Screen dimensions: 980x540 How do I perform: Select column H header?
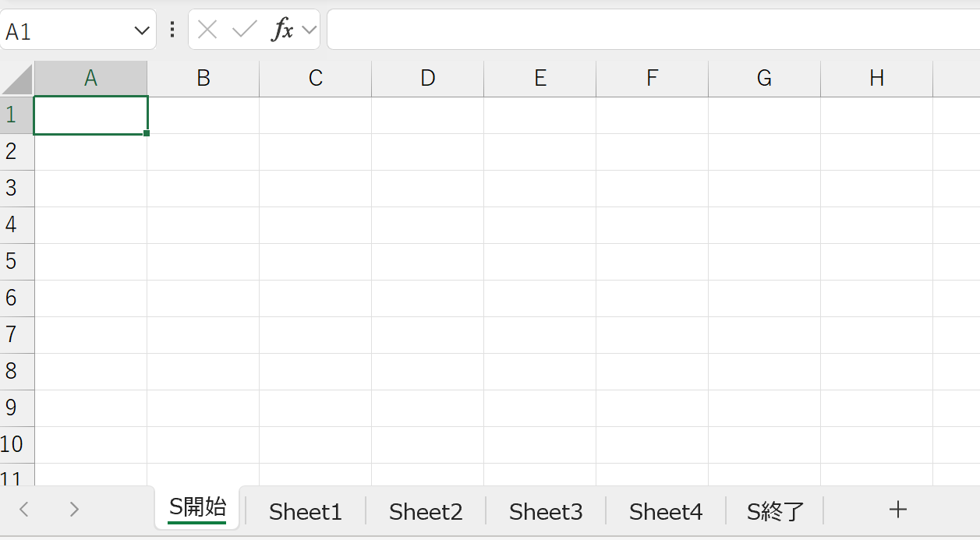tap(877, 79)
